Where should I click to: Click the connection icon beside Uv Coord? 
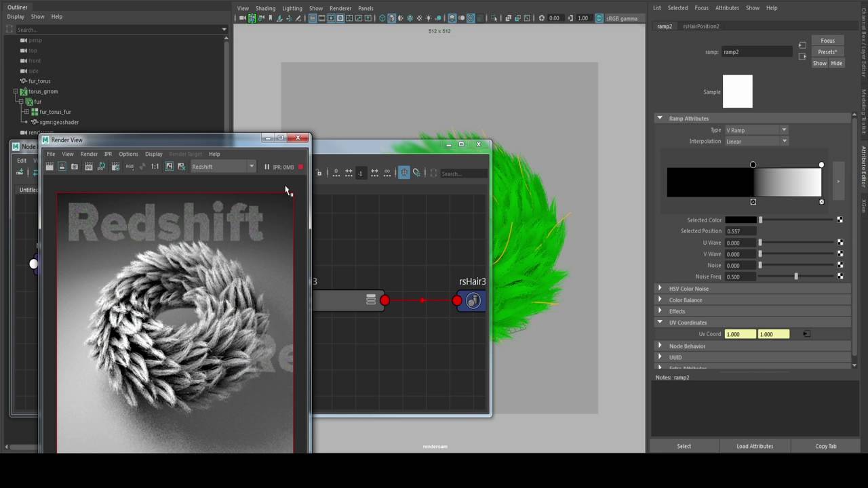click(806, 334)
